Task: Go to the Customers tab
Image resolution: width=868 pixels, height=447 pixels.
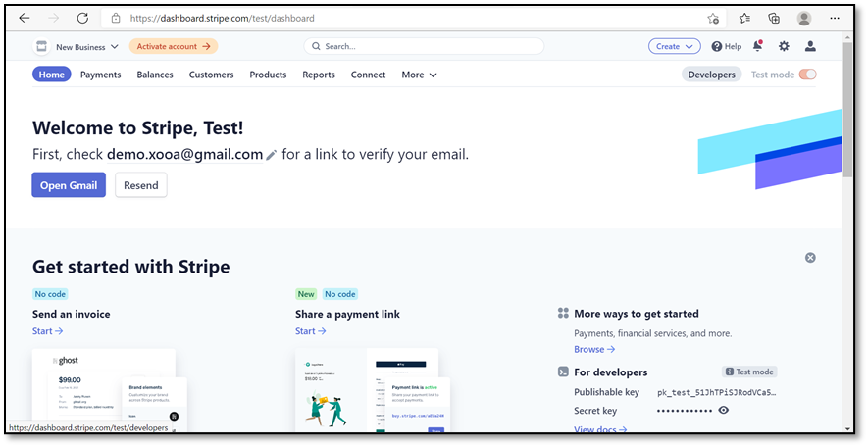Action: (x=212, y=74)
